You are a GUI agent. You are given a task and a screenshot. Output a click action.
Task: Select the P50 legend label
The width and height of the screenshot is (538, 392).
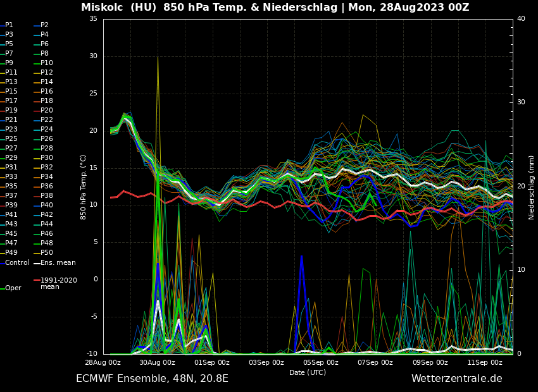click(47, 253)
